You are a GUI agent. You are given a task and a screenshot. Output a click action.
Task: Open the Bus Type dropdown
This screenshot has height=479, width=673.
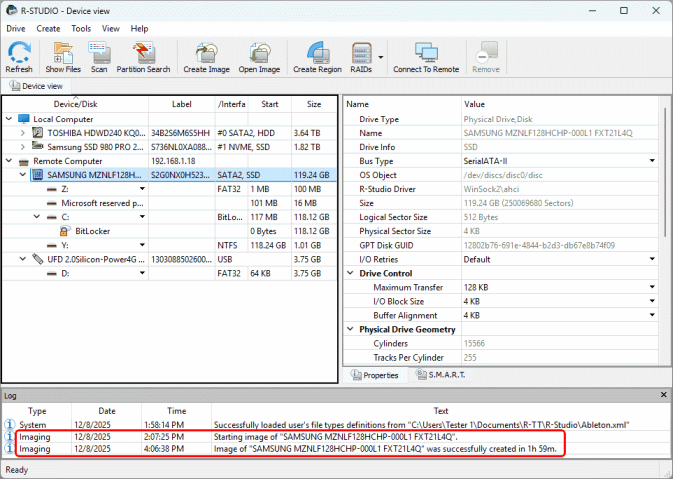pyautogui.click(x=653, y=161)
